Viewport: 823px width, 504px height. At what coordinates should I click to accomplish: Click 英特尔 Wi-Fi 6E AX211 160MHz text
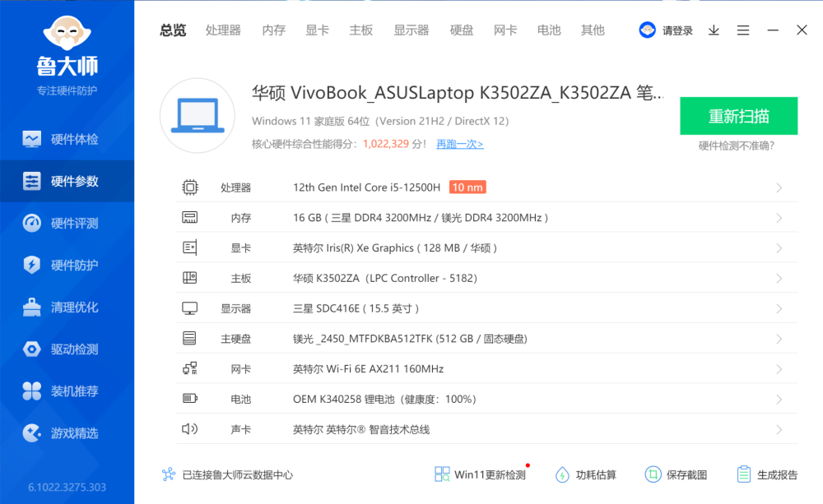tap(368, 369)
